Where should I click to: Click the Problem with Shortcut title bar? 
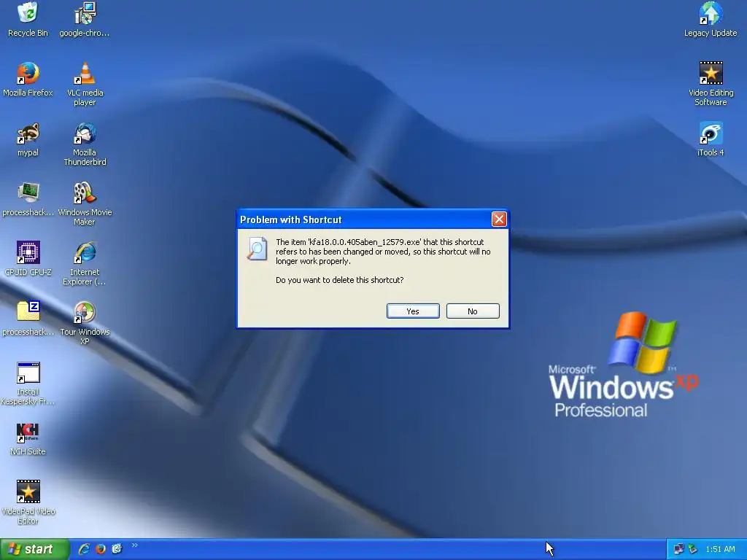[365, 219]
